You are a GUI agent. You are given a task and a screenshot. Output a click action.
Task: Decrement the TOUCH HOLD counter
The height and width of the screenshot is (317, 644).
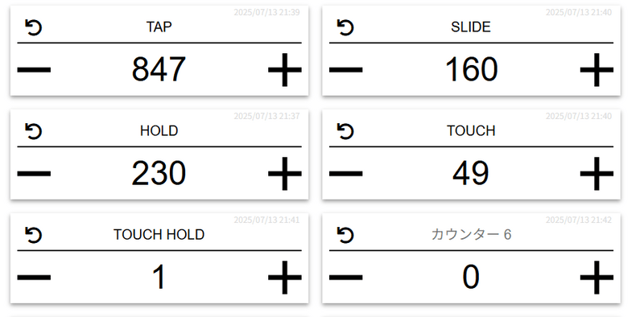pos(34,277)
